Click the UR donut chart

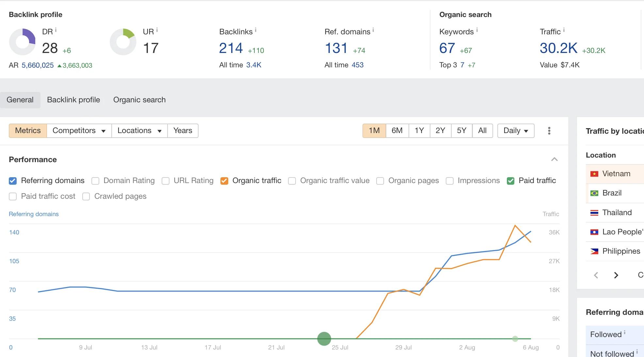[x=123, y=42]
